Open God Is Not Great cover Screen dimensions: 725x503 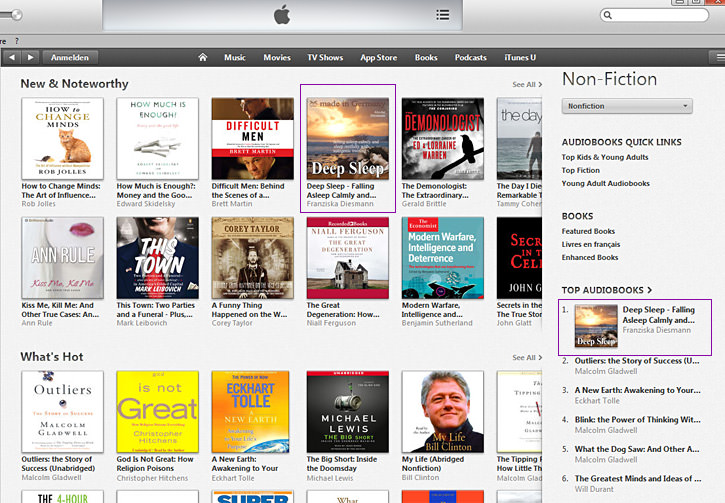click(158, 411)
